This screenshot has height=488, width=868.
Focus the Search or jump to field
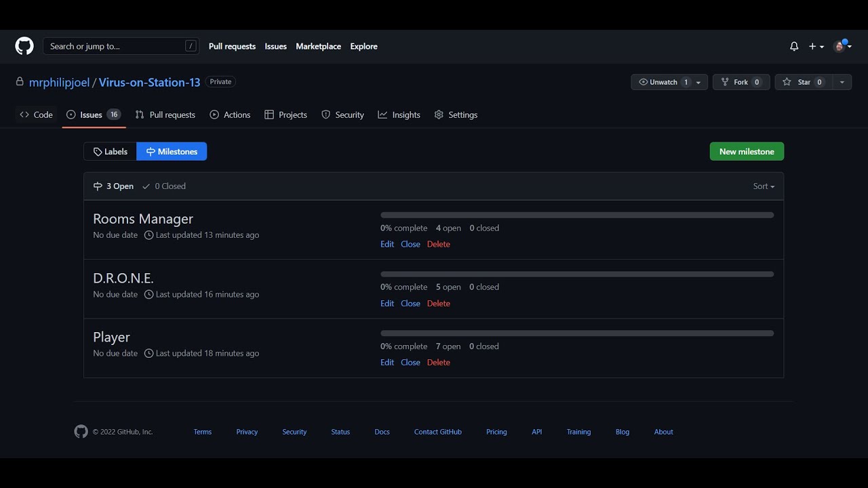point(121,46)
